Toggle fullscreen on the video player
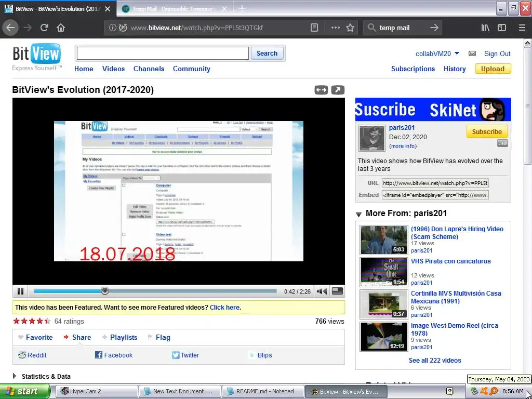 tap(337, 291)
